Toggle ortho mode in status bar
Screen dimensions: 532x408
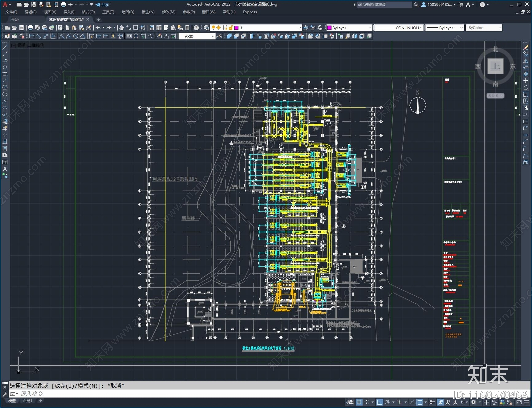[x=380, y=402]
